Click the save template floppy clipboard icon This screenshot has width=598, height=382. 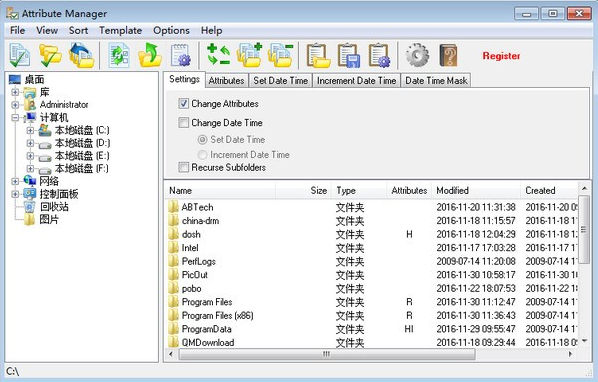tap(349, 56)
